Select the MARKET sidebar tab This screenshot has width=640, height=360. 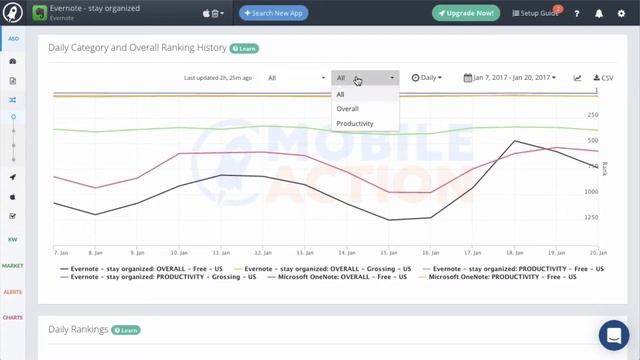(x=13, y=266)
